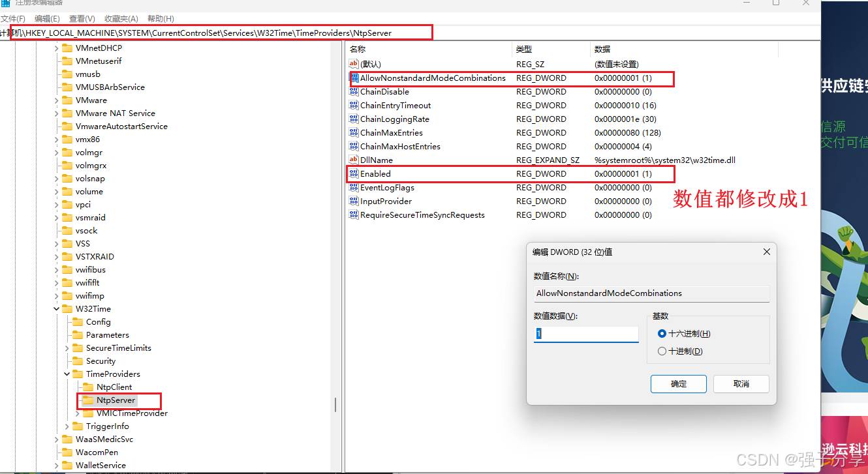The image size is (868, 474).
Task: Click the 0x00000080 (128) data value
Action: point(627,132)
